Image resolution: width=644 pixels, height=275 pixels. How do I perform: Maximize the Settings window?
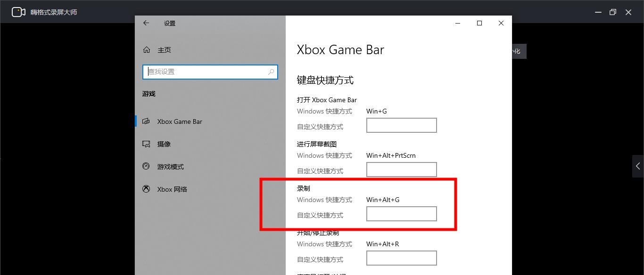(x=479, y=23)
